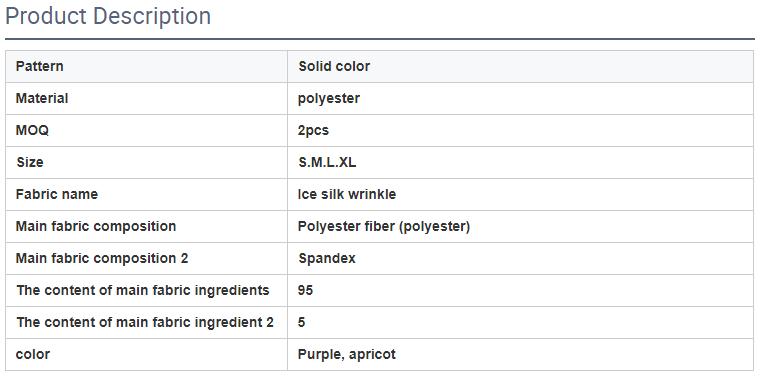Click the Solid color value
The width and height of the screenshot is (767, 376).
[x=334, y=66]
